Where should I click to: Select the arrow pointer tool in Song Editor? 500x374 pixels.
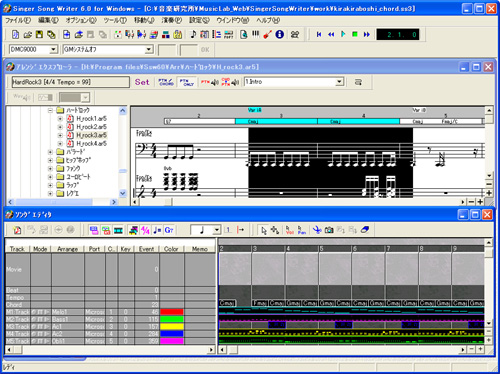coord(264,230)
